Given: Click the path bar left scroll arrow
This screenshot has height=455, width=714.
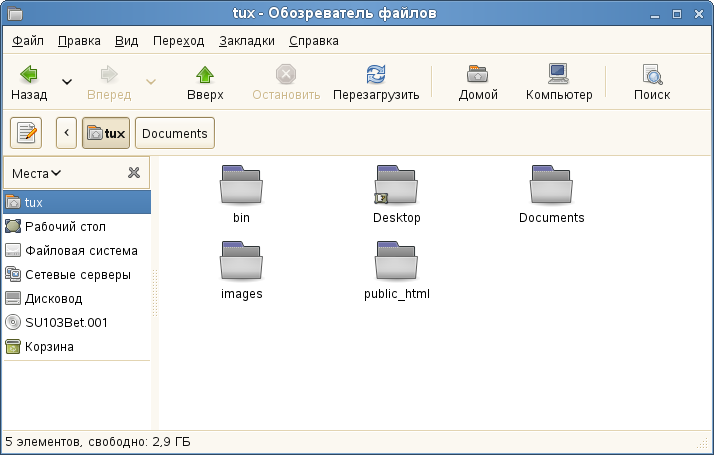Looking at the screenshot, I should [67, 133].
